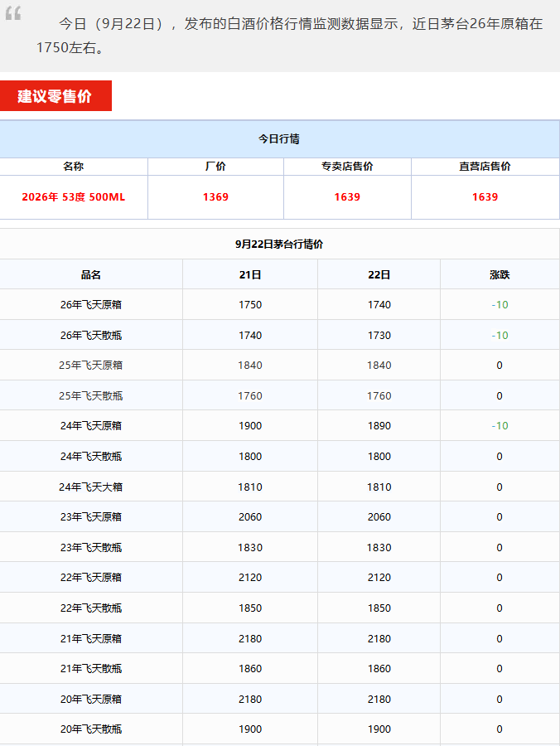Click the 1860 21日 price for 21年飞天散瓶
Image resolution: width=560 pixels, height=746 pixels.
[250, 668]
